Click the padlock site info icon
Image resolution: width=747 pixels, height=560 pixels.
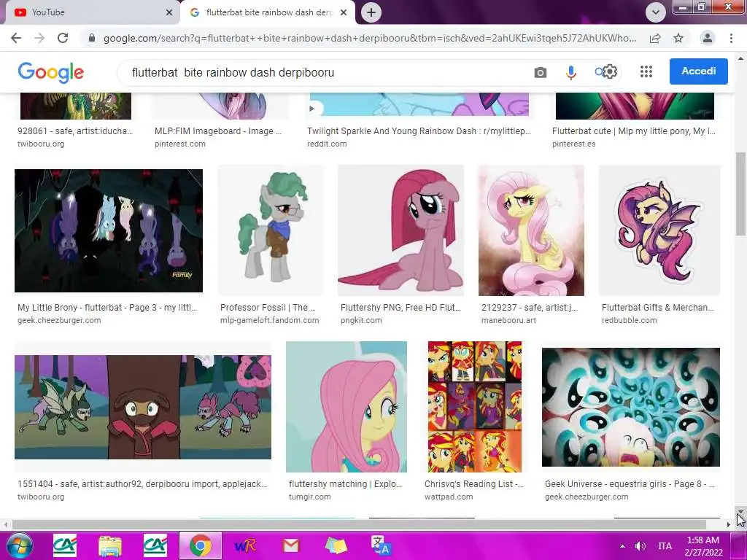pyautogui.click(x=91, y=38)
